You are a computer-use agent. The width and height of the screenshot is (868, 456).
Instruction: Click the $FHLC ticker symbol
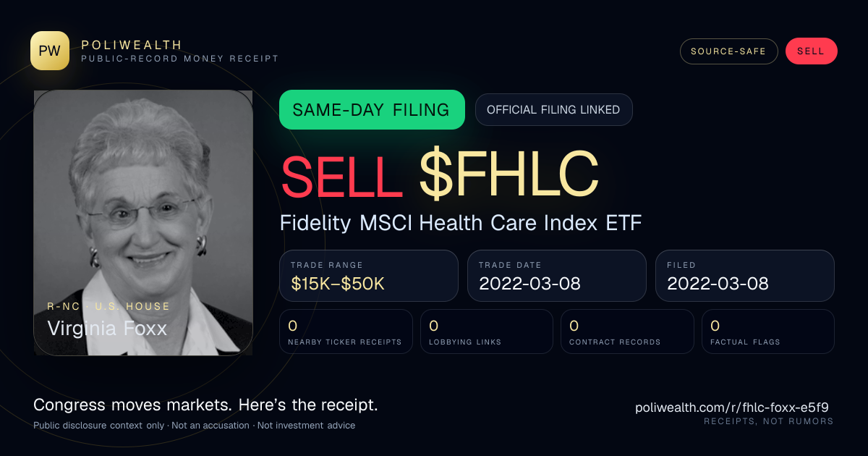click(x=509, y=174)
